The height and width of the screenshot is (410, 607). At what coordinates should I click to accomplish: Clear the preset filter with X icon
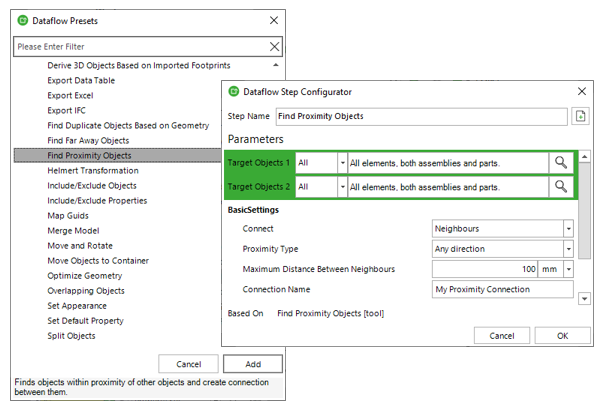coord(274,47)
